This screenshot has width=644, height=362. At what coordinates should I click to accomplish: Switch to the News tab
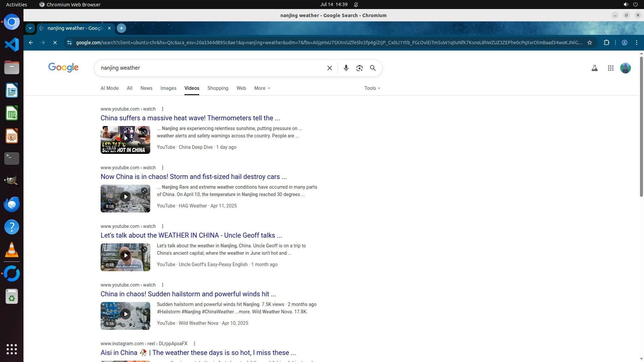point(146,88)
